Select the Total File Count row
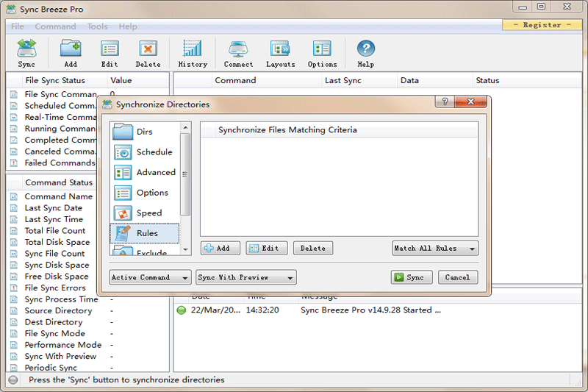Viewport: 588px width, 392px height. click(x=52, y=231)
